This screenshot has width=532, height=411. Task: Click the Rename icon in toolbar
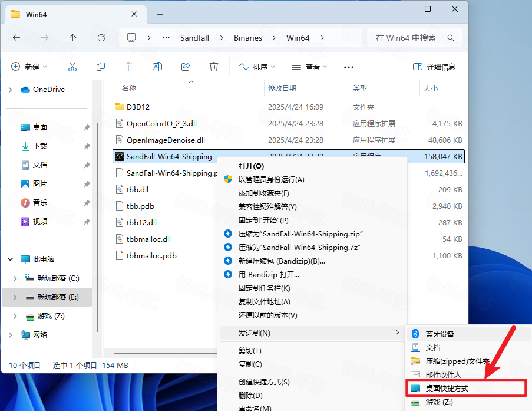click(157, 67)
